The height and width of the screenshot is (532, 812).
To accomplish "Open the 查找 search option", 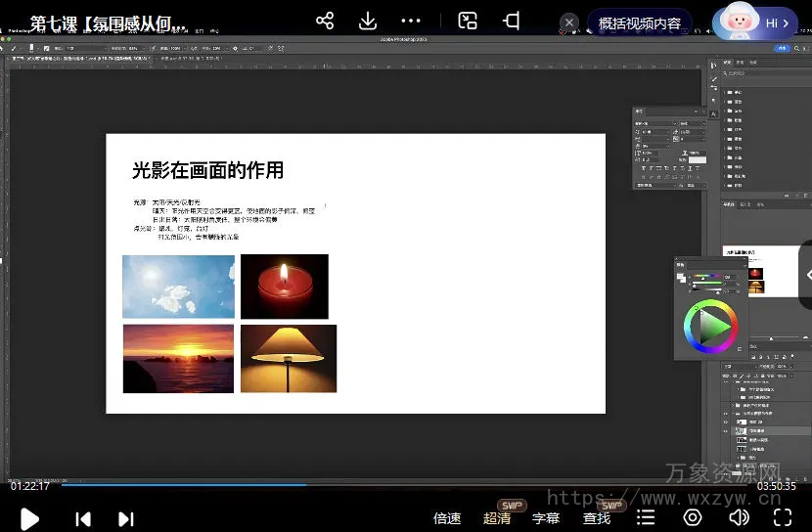I will coord(597,518).
